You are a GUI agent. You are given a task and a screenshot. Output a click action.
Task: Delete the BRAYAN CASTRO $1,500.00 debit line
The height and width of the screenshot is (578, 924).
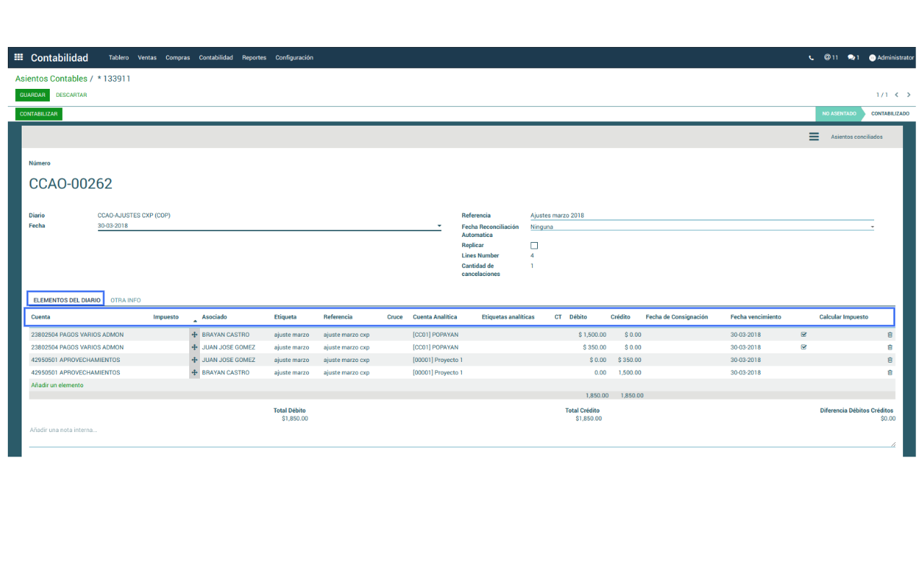pyautogui.click(x=889, y=335)
